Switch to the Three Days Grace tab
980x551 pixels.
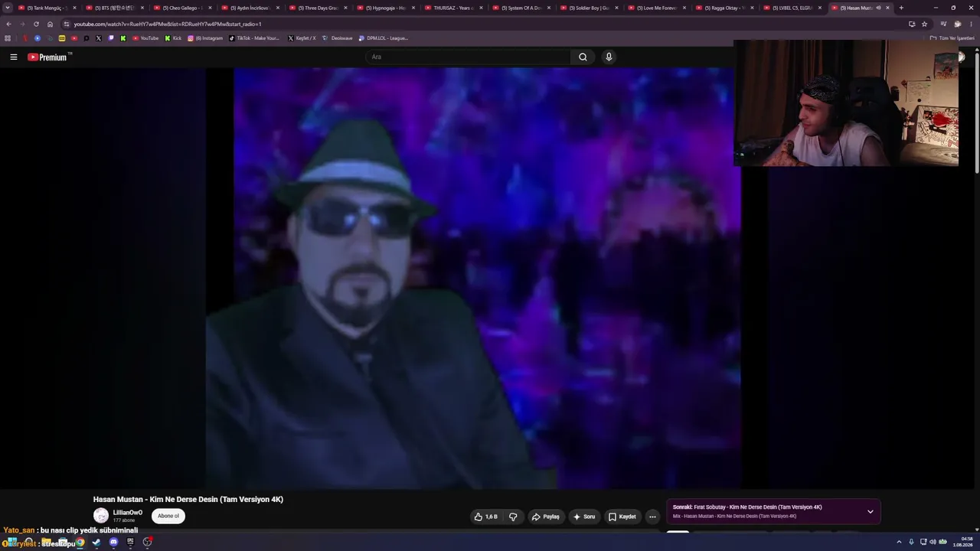317,8
